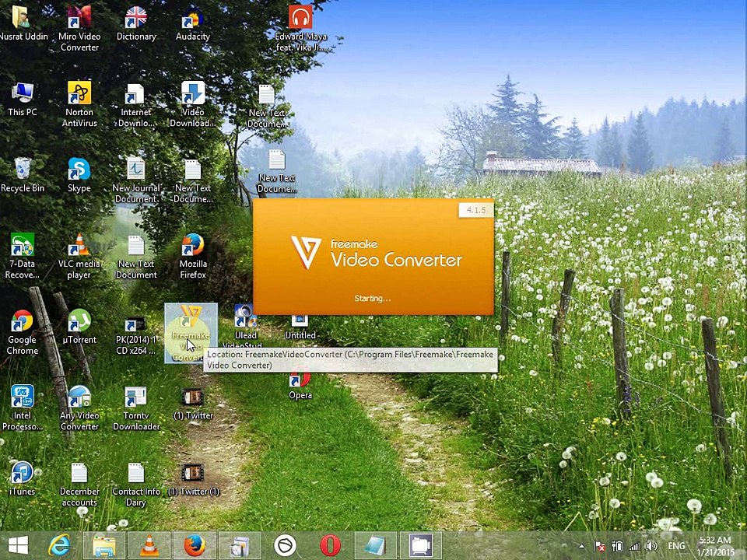Open the network signal tray icon
Viewport: 747px width, 560px height.
634,546
